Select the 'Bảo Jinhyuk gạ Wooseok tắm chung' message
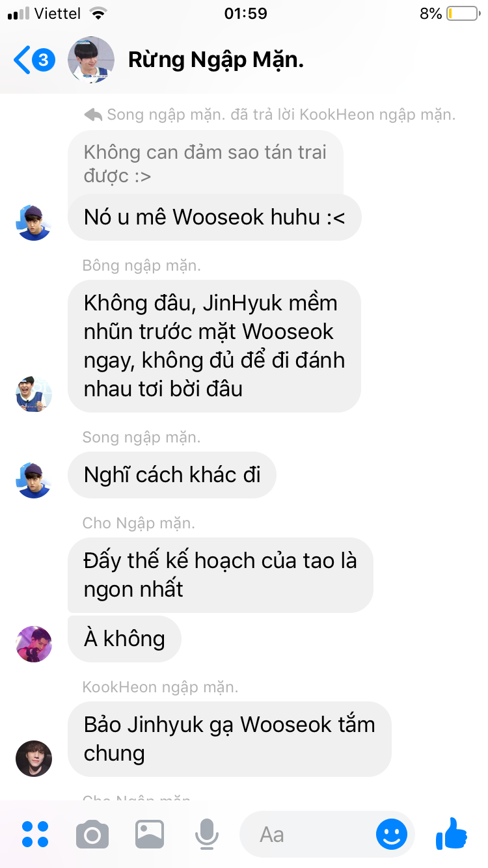Screen dimensions: 488x868 click(x=229, y=739)
